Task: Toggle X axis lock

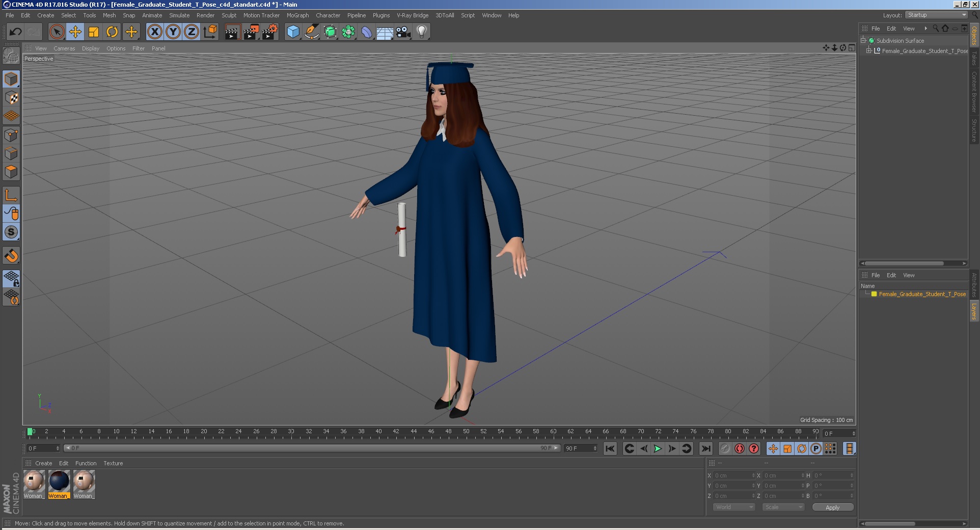Action: pyautogui.click(x=155, y=32)
